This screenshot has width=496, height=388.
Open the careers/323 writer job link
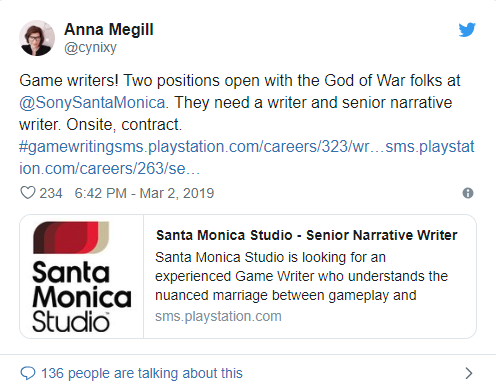[x=246, y=147]
